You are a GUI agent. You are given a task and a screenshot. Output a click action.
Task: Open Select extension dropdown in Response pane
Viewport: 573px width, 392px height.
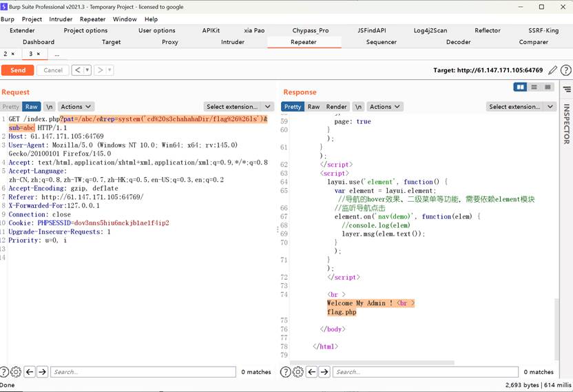521,107
